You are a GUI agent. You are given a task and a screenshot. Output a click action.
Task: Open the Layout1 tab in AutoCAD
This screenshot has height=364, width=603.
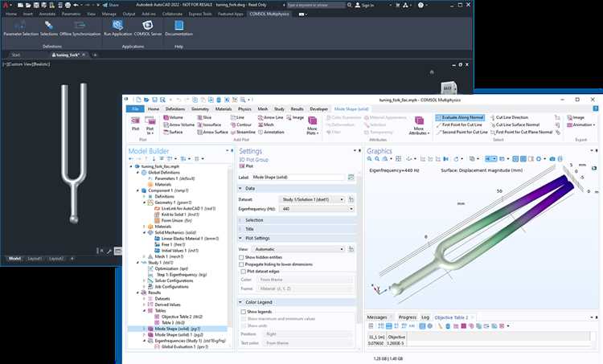coord(35,259)
